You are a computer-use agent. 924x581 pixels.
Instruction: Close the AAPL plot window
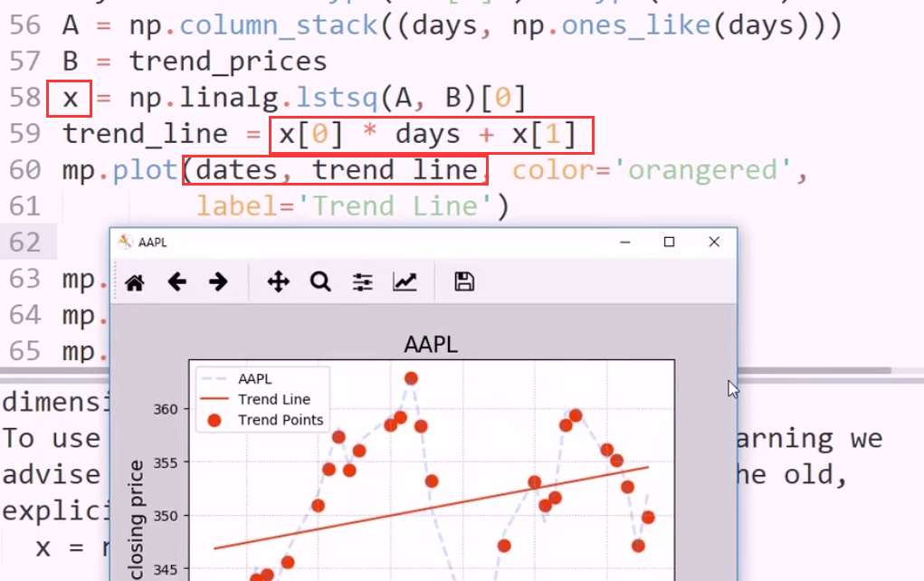[714, 243]
